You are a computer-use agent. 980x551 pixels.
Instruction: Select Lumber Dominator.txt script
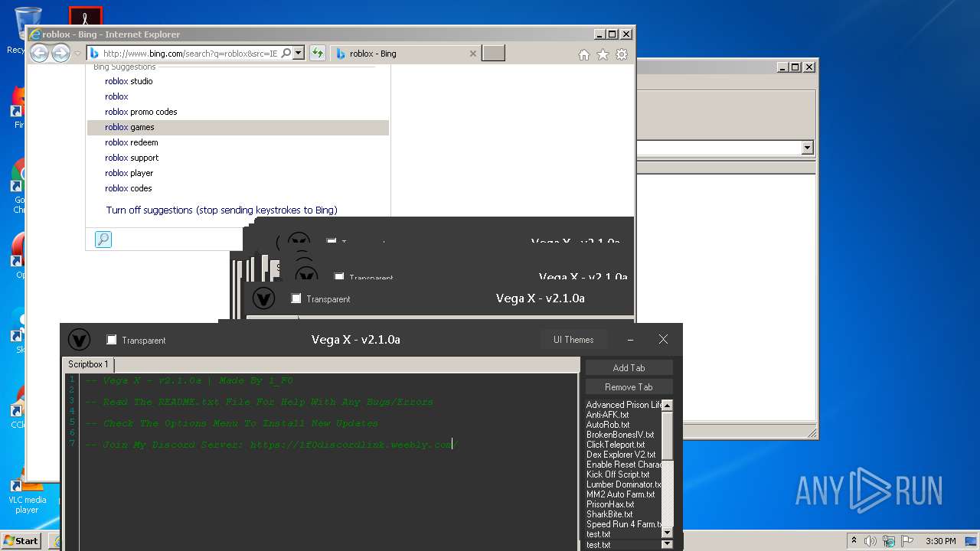(623, 484)
